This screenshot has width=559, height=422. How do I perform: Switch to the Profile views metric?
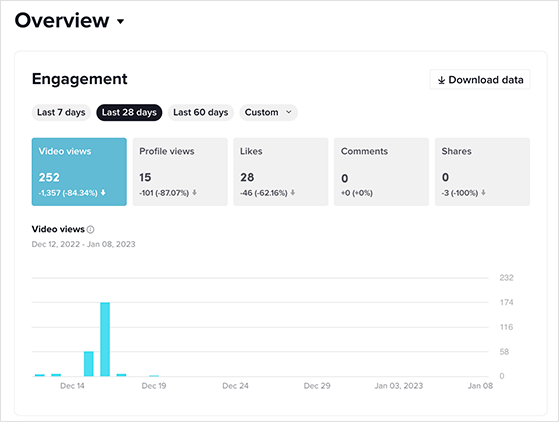click(180, 172)
